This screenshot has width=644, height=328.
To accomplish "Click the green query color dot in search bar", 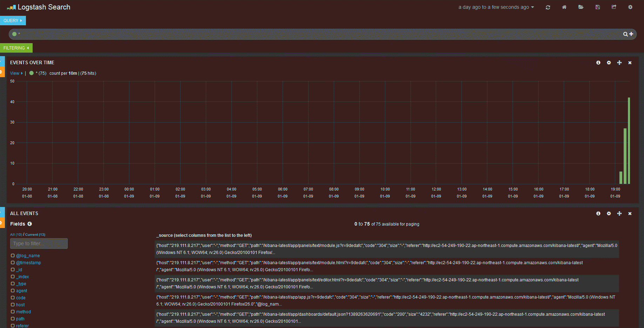I will [x=14, y=34].
